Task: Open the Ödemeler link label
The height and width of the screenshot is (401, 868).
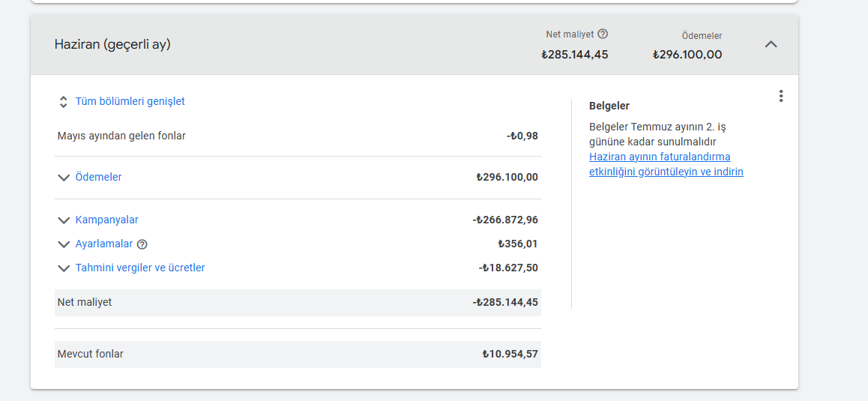Action: (x=98, y=177)
